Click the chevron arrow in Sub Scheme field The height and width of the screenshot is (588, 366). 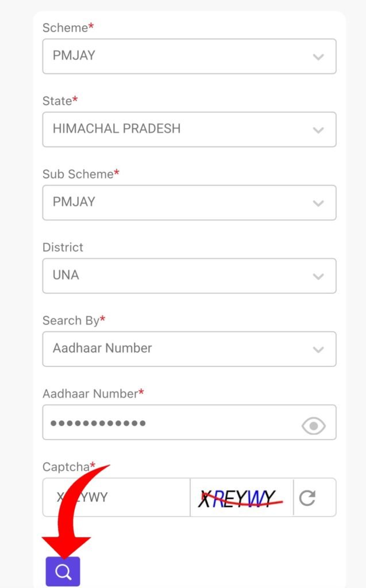318,203
